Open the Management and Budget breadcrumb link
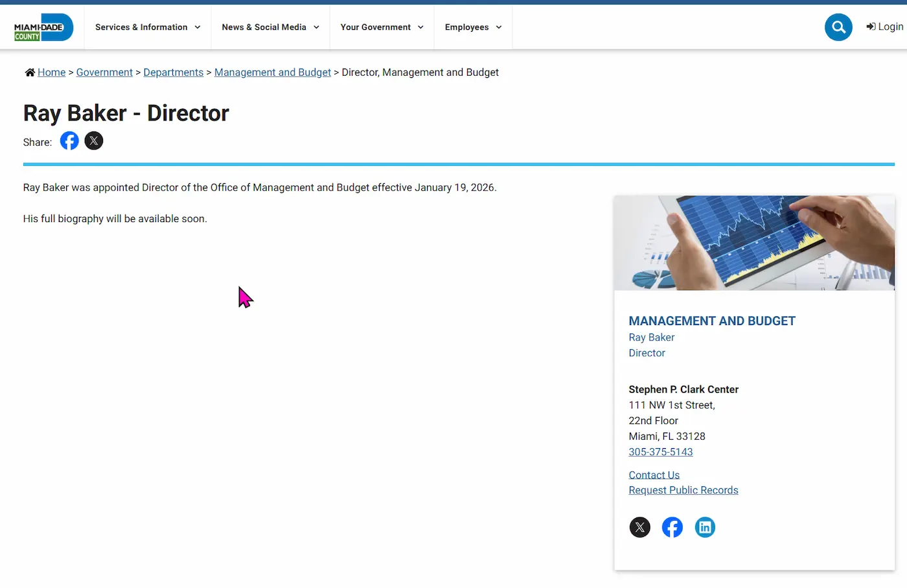This screenshot has height=588, width=907. tap(273, 73)
